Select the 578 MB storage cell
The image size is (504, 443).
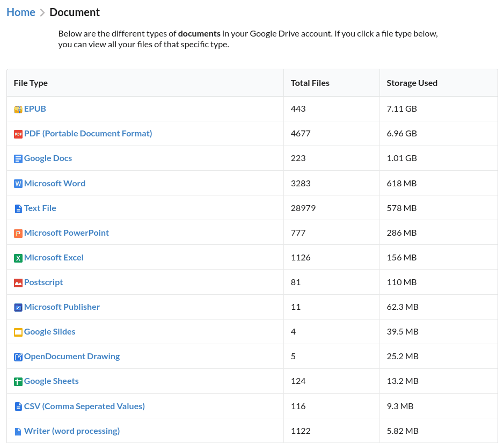pyautogui.click(x=439, y=208)
